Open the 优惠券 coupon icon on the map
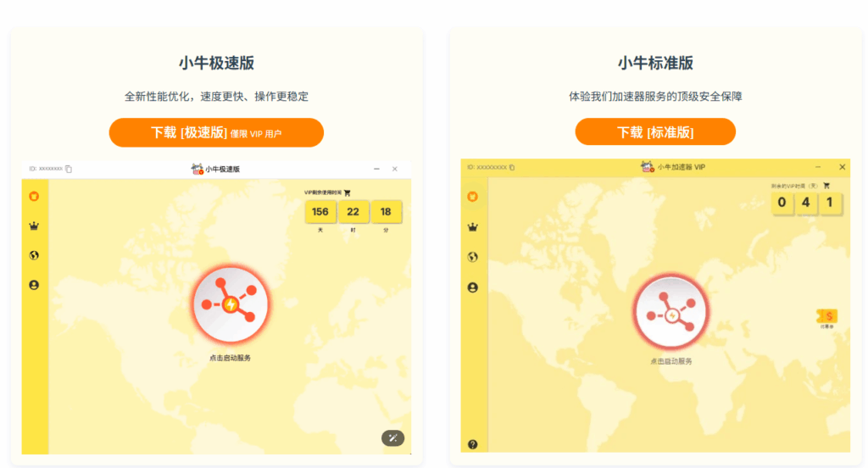This screenshot has height=468, width=868. point(827,317)
